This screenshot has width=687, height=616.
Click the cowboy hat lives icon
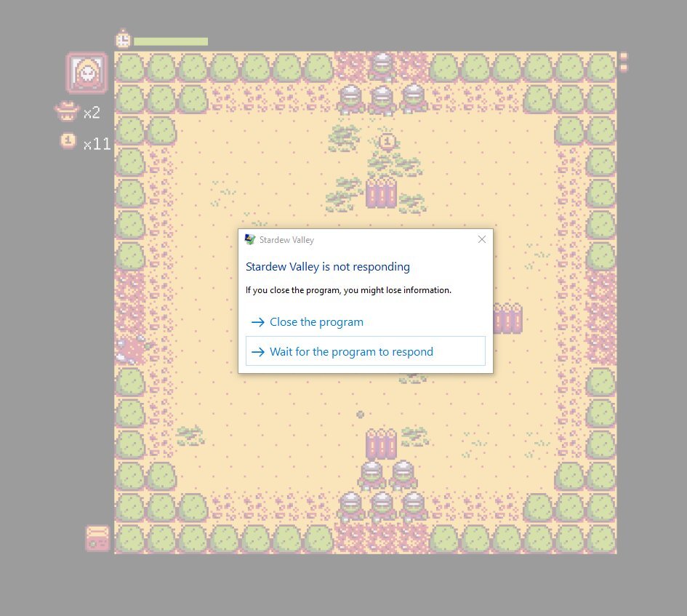point(67,111)
